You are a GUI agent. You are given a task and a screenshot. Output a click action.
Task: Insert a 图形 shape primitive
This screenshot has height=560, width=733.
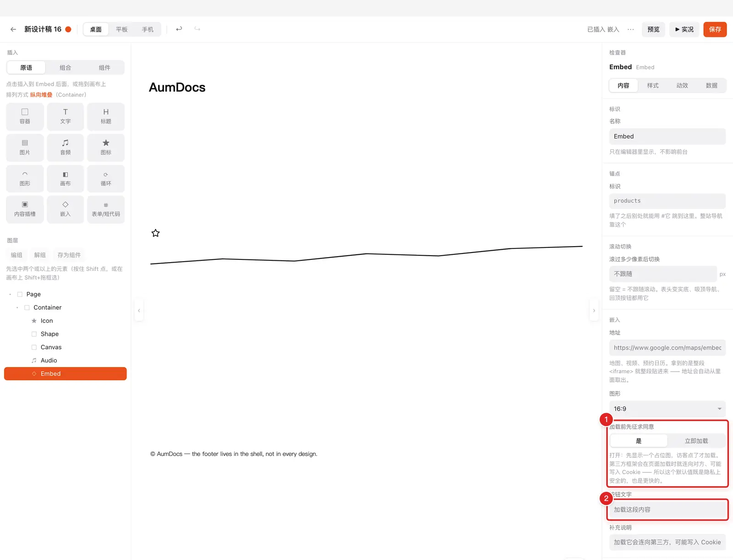(25, 179)
